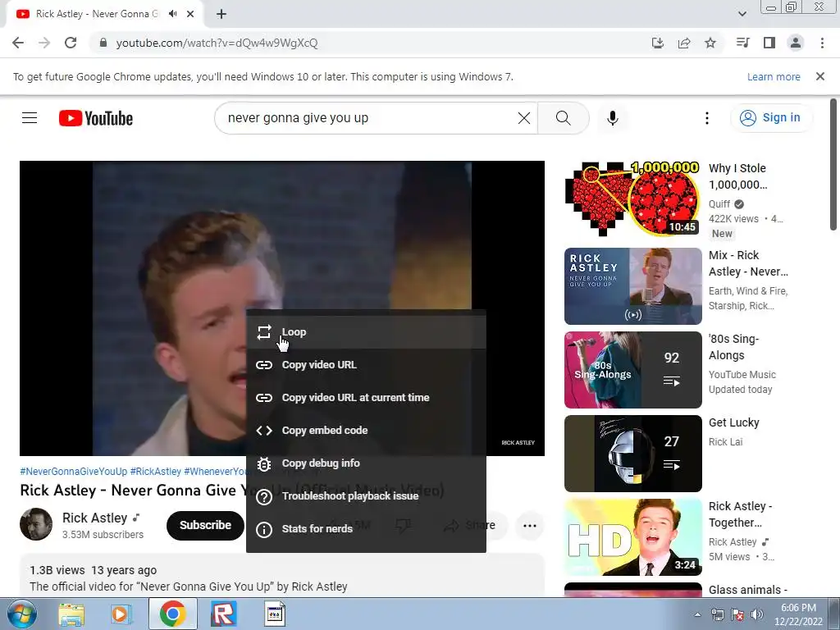
Task: Click the Quiff channel name
Action: point(719,204)
